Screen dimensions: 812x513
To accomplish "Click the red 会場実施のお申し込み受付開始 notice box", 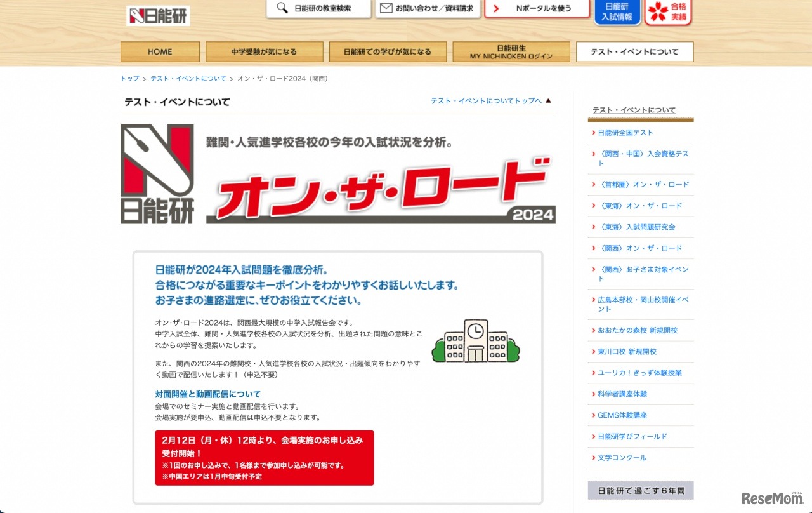I will 265,458.
